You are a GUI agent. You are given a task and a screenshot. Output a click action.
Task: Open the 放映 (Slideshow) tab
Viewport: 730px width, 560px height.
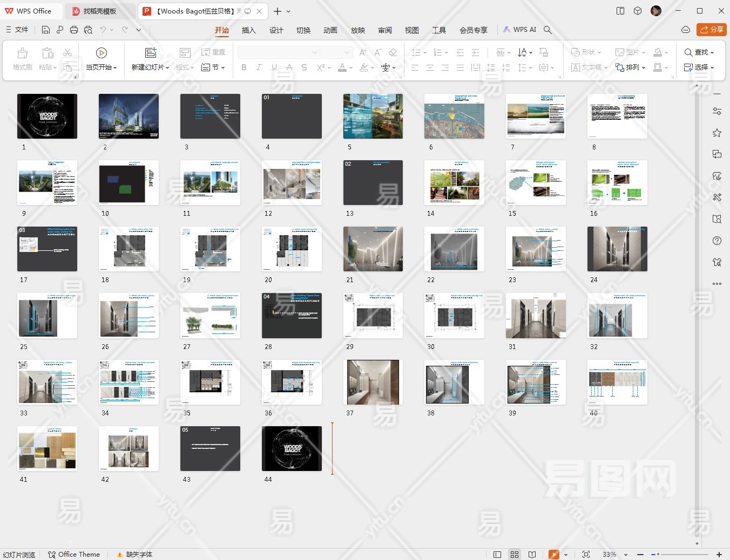[358, 30]
